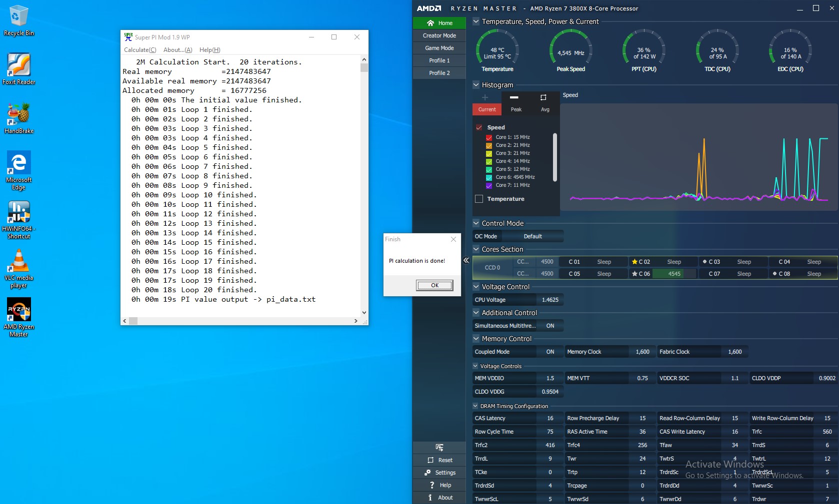The height and width of the screenshot is (504, 839).
Task: Collapse Temperature, Speed, Power & Current section
Action: click(476, 21)
